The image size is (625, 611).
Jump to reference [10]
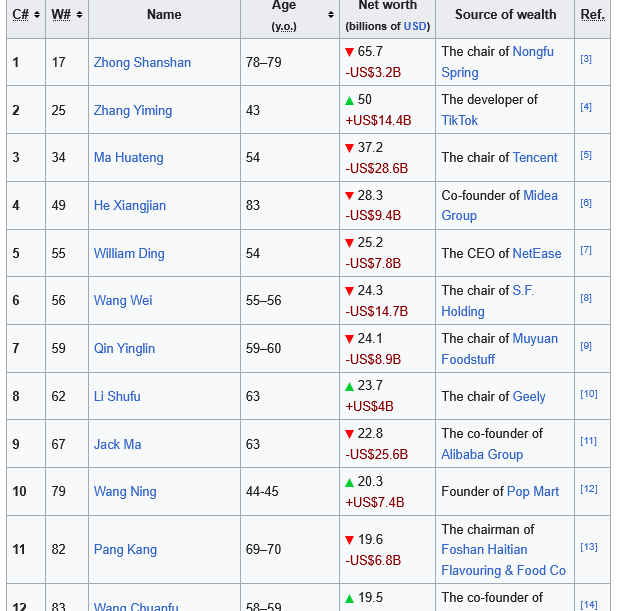pos(589,394)
